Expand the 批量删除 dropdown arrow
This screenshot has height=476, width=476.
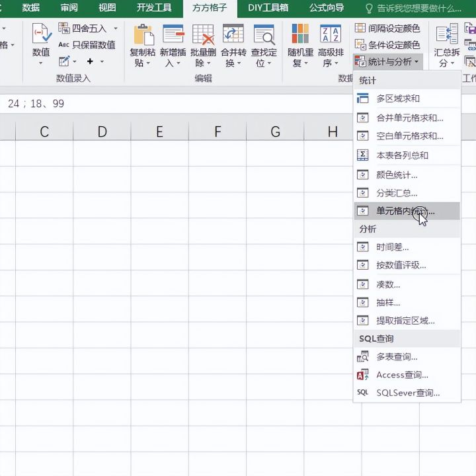tap(208, 63)
